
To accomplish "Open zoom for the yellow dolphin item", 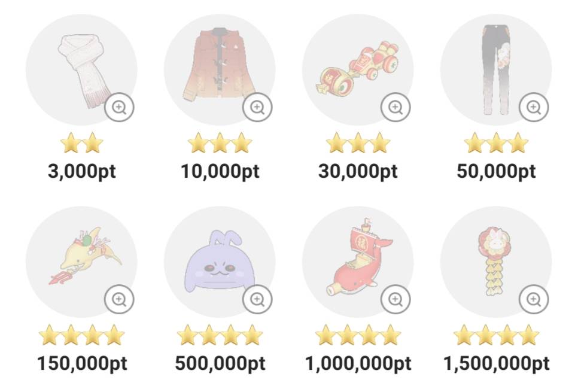I will (119, 298).
